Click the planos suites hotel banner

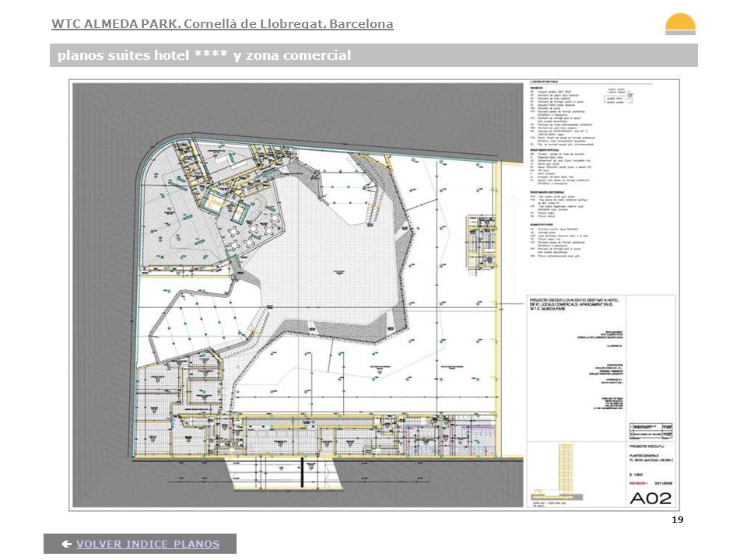pyautogui.click(x=373, y=55)
